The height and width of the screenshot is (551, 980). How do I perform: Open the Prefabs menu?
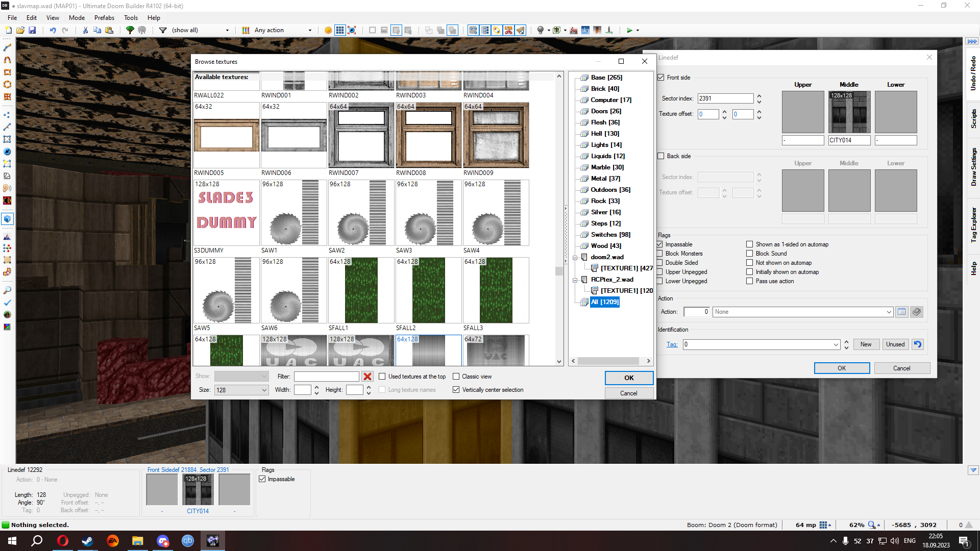[x=104, y=17]
